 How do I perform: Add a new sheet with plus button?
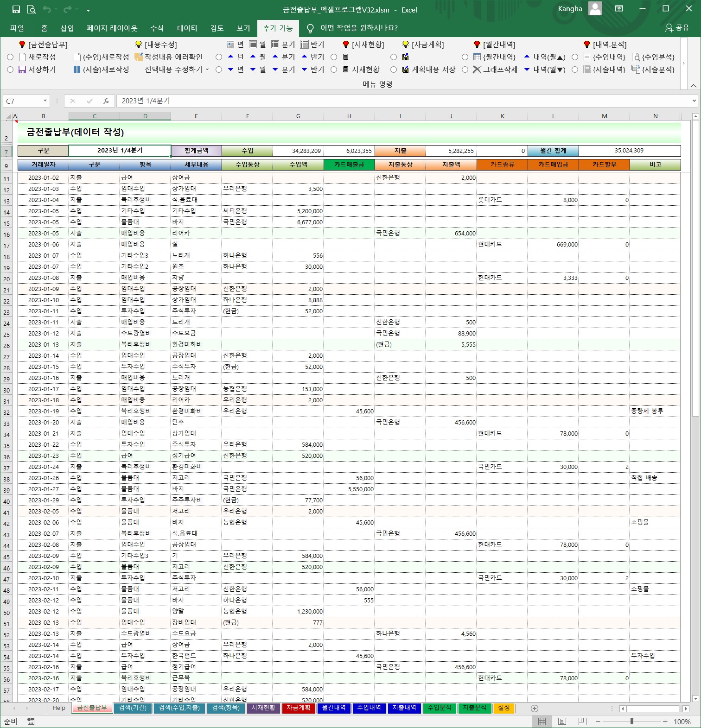[535, 709]
